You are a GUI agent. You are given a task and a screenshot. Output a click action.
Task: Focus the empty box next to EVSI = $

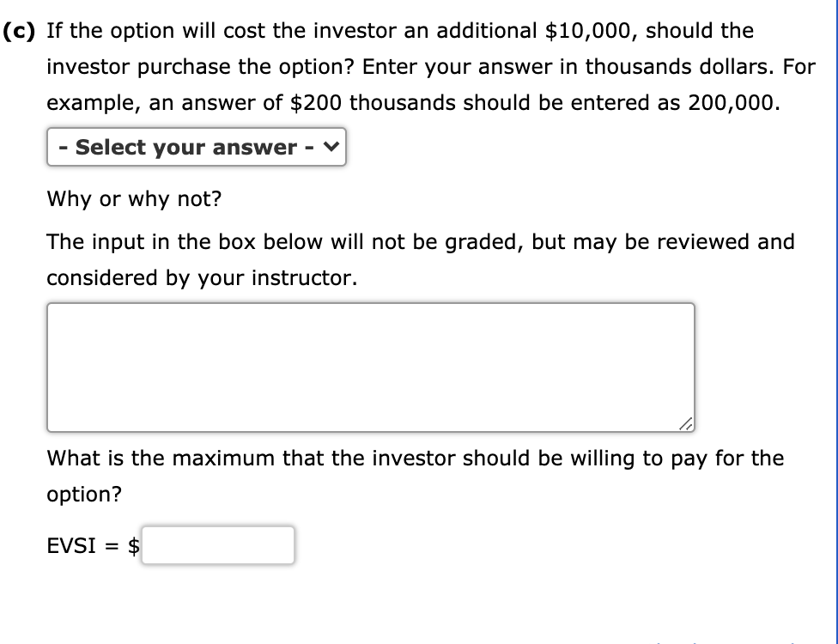click(x=219, y=544)
